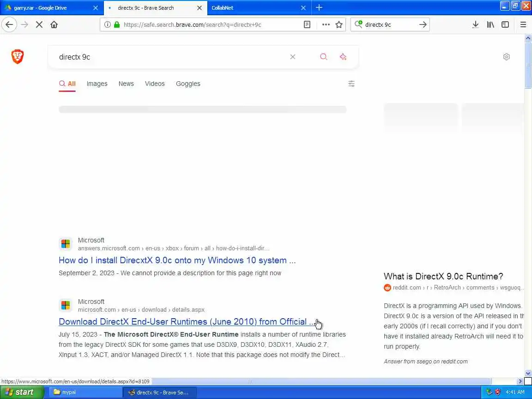Open the Windows start menu

(x=22, y=392)
